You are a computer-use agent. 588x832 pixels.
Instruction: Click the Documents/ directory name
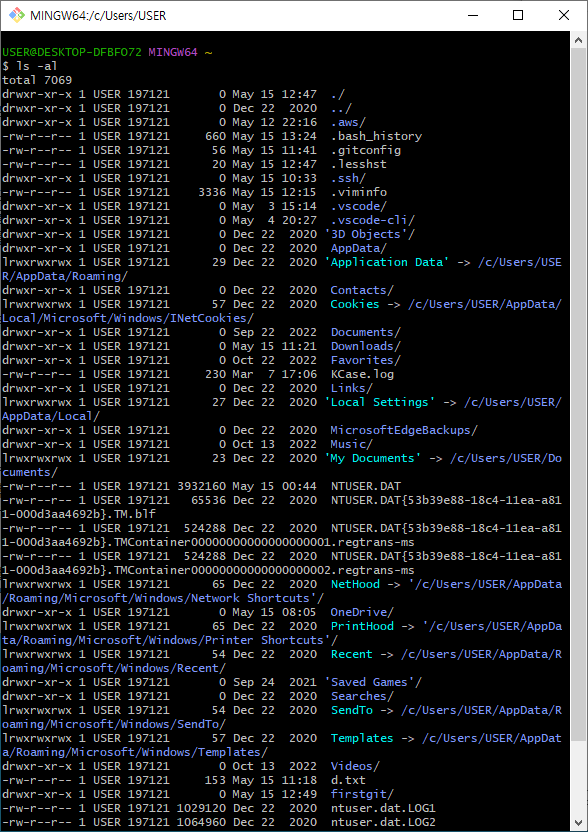coord(366,332)
